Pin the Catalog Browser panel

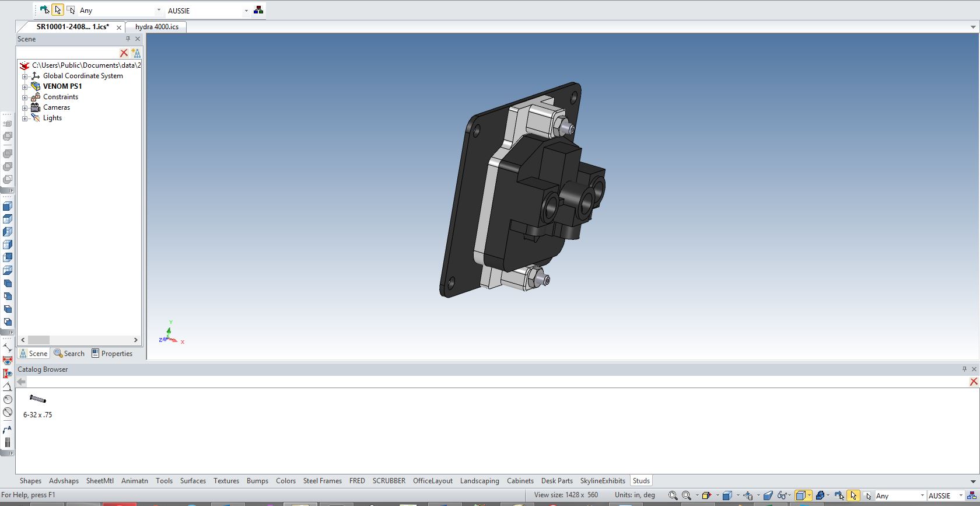coord(964,369)
